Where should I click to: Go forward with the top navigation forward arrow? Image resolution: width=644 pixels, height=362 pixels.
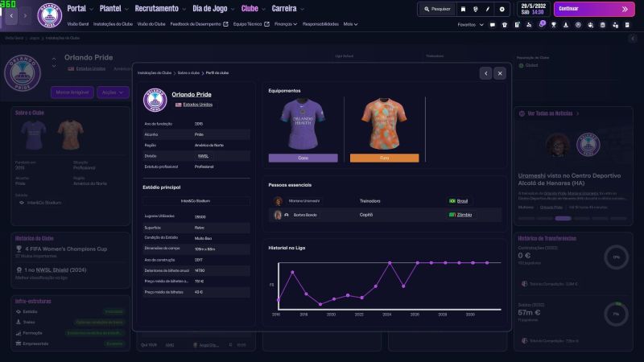[x=25, y=15]
